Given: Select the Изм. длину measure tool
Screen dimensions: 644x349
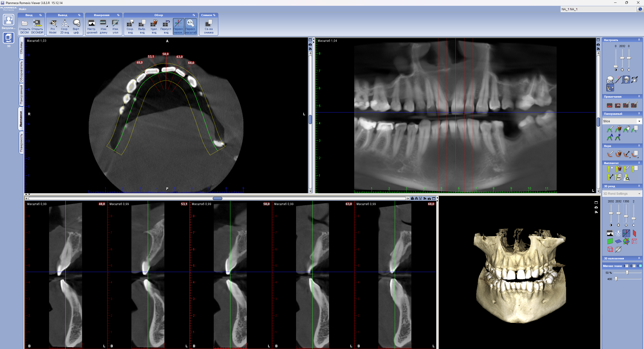Looking at the screenshot, I should point(103,27).
